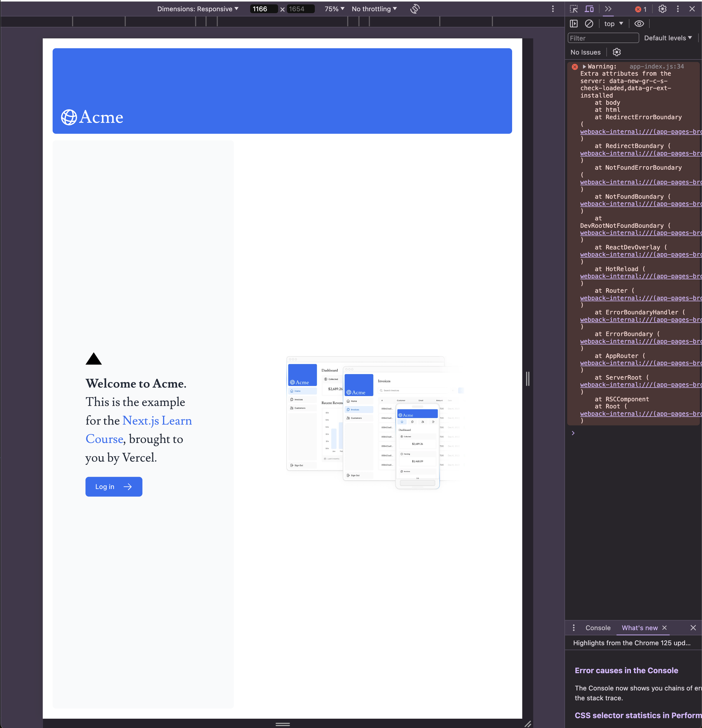Viewport: 702px width, 728px height.
Task: Click the rotate viewport icon
Action: click(415, 9)
